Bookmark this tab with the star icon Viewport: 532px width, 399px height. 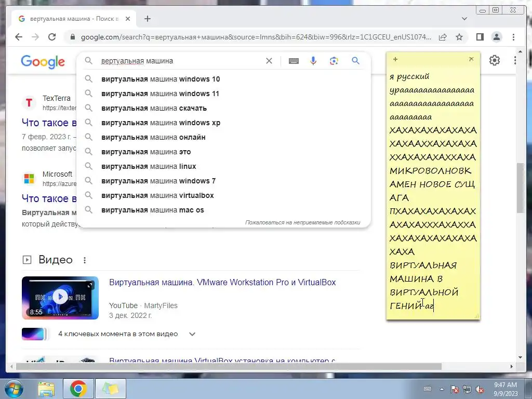[459, 37]
